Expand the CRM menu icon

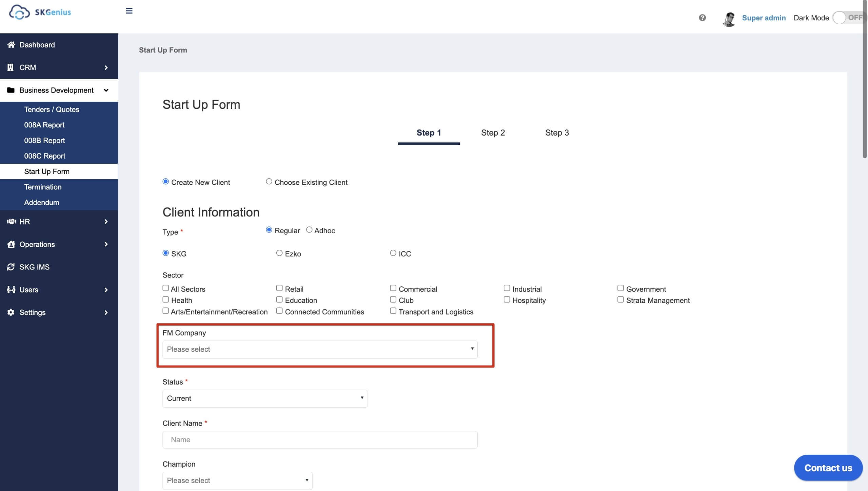pyautogui.click(x=106, y=67)
